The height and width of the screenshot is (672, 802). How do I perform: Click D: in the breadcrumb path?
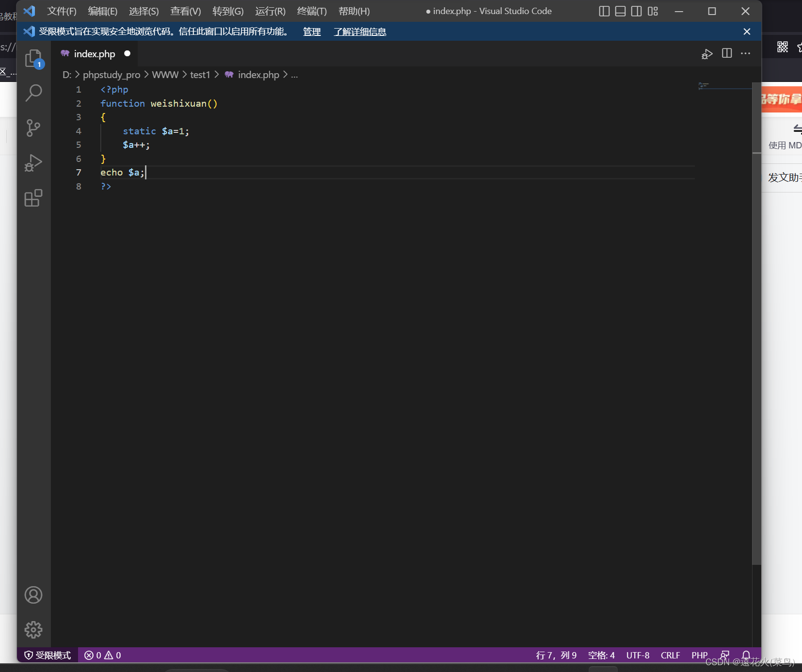coord(67,75)
